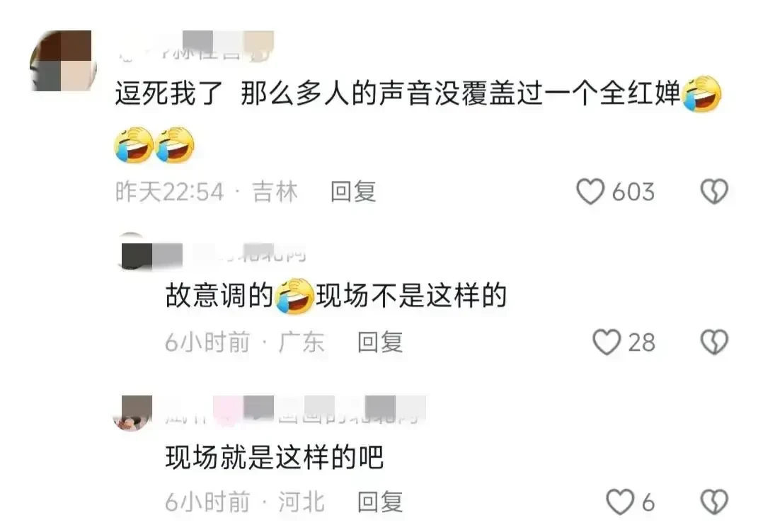This screenshot has width=763, height=532.
Task: Tap broken-heart icon on 河北 reply
Action: pos(714,502)
